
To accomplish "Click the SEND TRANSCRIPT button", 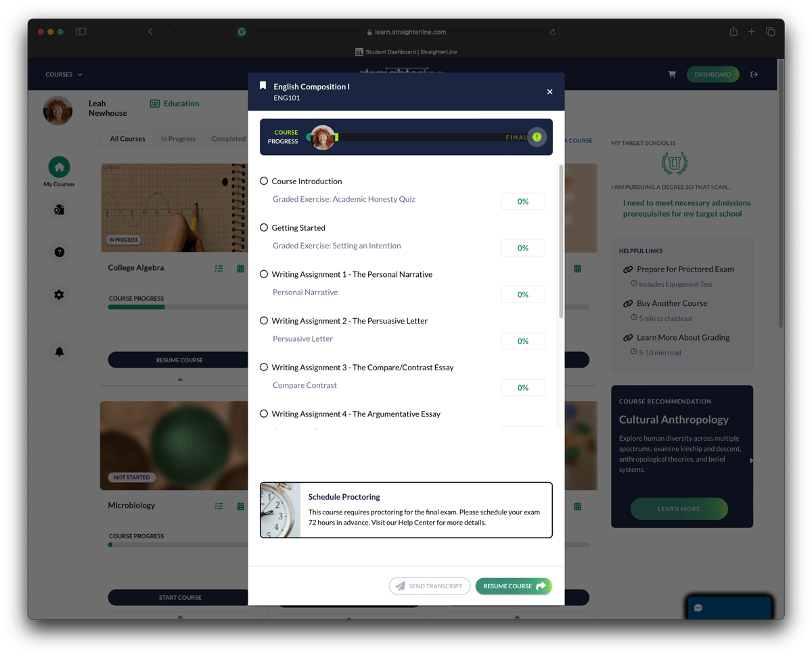I will [x=430, y=586].
